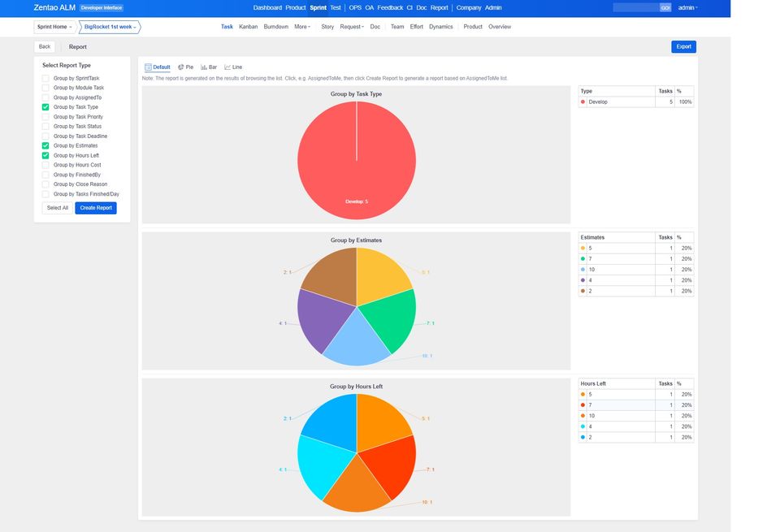Click the green dot for Estimates 7
780x532 pixels.
pyautogui.click(x=583, y=259)
